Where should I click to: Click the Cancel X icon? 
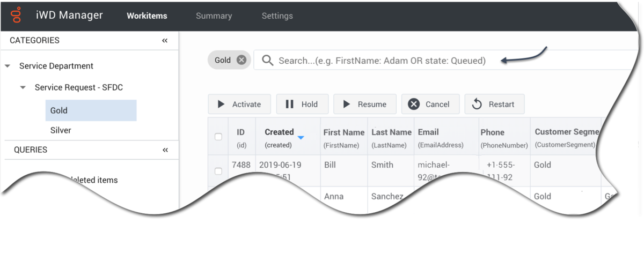click(414, 105)
